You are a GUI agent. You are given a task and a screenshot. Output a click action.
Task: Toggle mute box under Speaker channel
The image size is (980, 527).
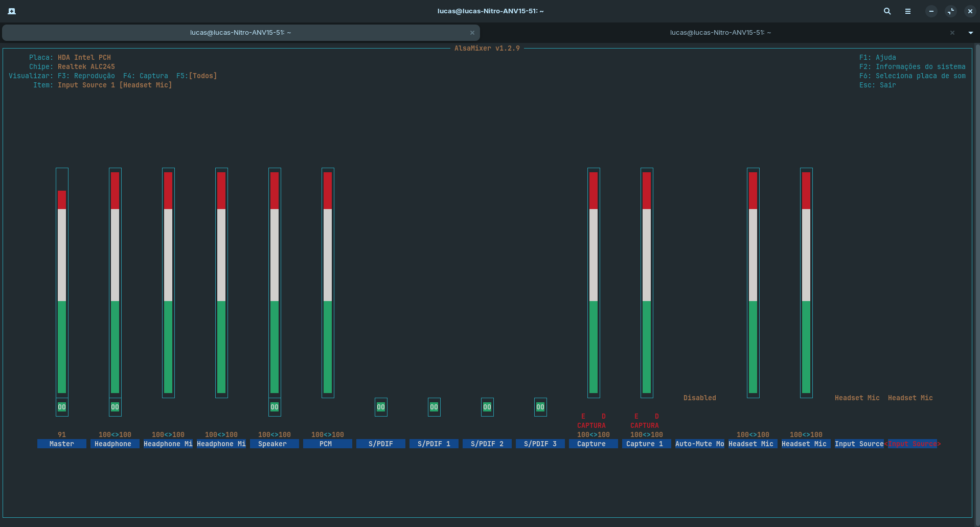coord(275,407)
